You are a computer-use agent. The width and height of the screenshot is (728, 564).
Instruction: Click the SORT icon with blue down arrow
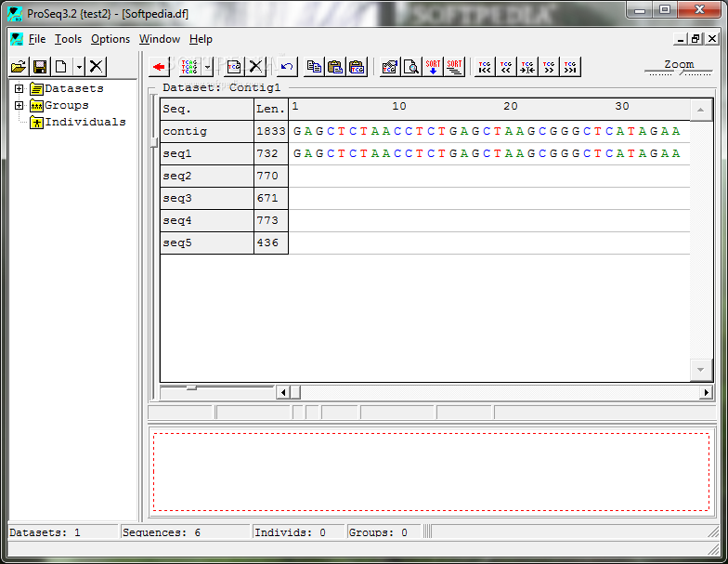[x=433, y=67]
